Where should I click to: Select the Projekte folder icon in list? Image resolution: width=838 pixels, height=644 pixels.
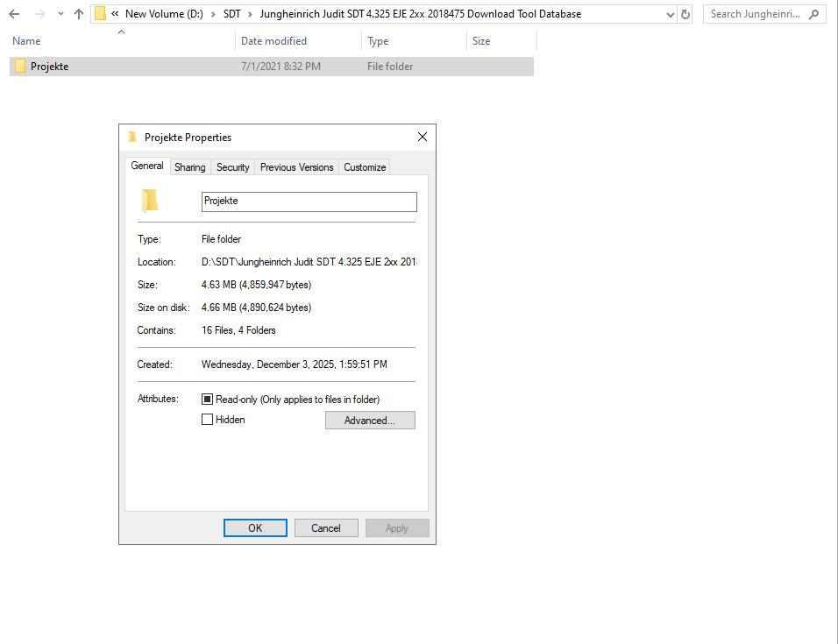(x=20, y=67)
